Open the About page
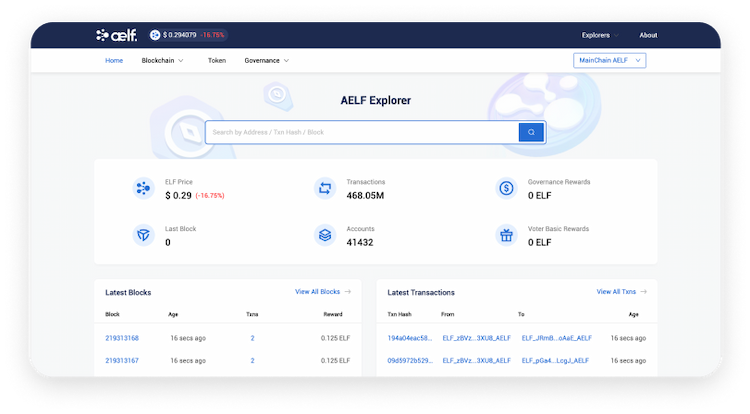 click(648, 35)
